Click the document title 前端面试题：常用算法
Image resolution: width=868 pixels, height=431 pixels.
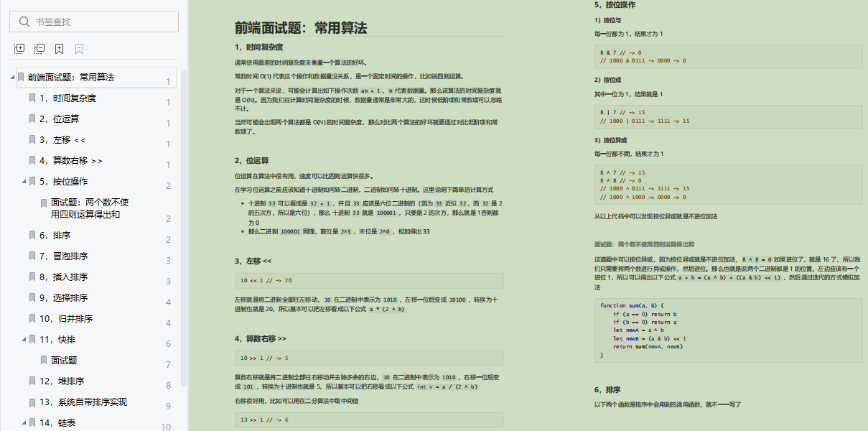(x=301, y=29)
